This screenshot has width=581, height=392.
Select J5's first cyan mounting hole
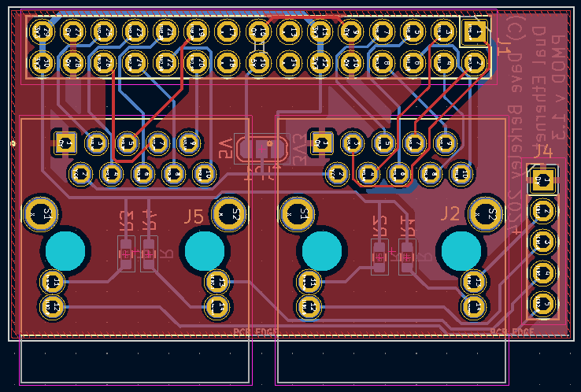point(65,251)
